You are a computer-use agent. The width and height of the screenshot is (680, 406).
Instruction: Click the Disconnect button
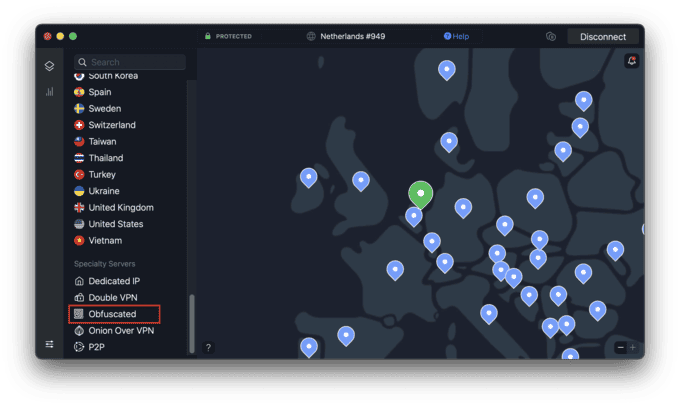603,37
